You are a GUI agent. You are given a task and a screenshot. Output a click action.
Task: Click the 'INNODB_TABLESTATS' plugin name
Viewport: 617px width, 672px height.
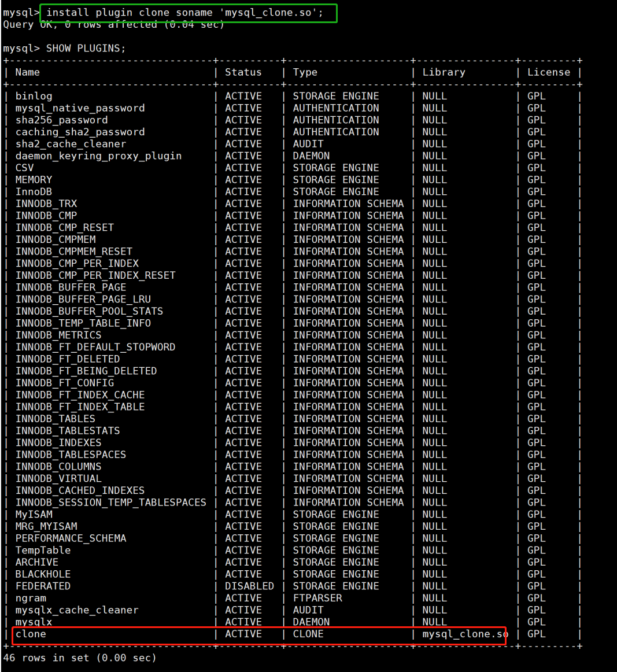coord(68,431)
